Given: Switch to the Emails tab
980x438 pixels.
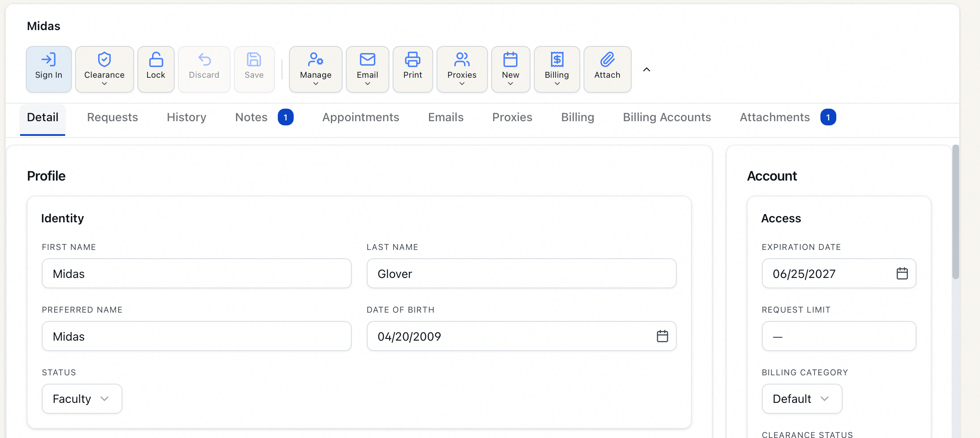Looking at the screenshot, I should 446,117.
